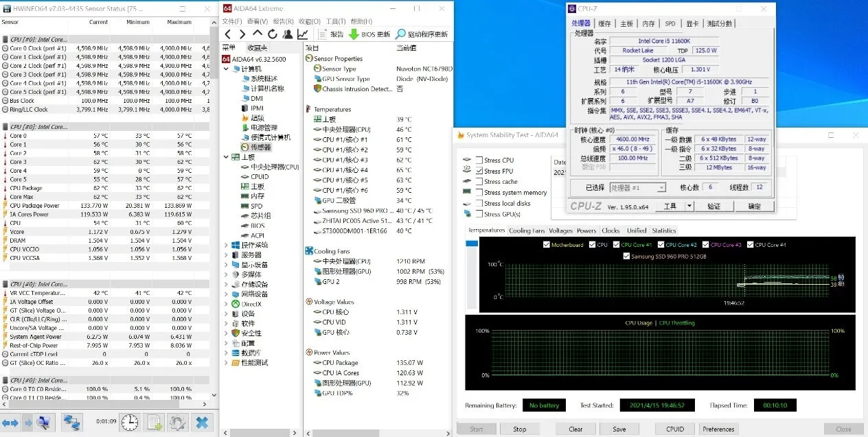Open CPUID button in Stability Test
Viewport: 868px width, 437px height.
pyautogui.click(x=675, y=429)
